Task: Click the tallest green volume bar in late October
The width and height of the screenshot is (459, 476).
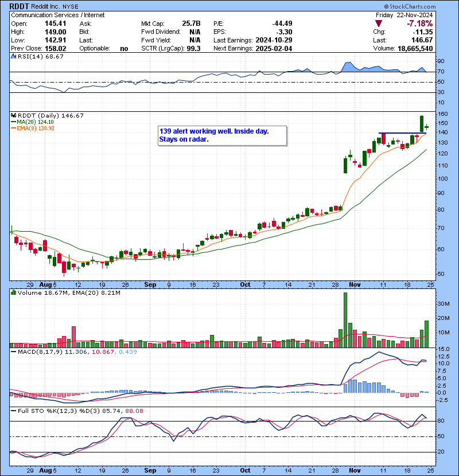Action: 345,320
